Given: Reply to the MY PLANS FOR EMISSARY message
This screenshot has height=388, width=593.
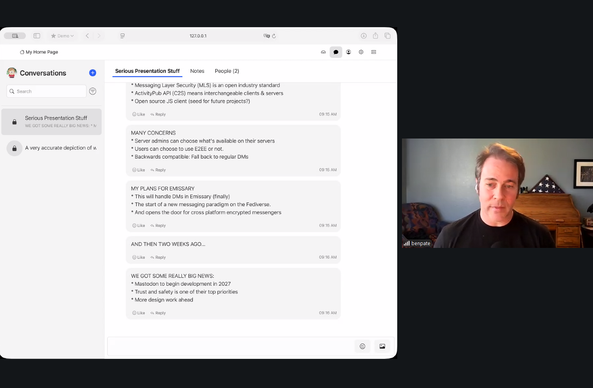Looking at the screenshot, I should 158,225.
